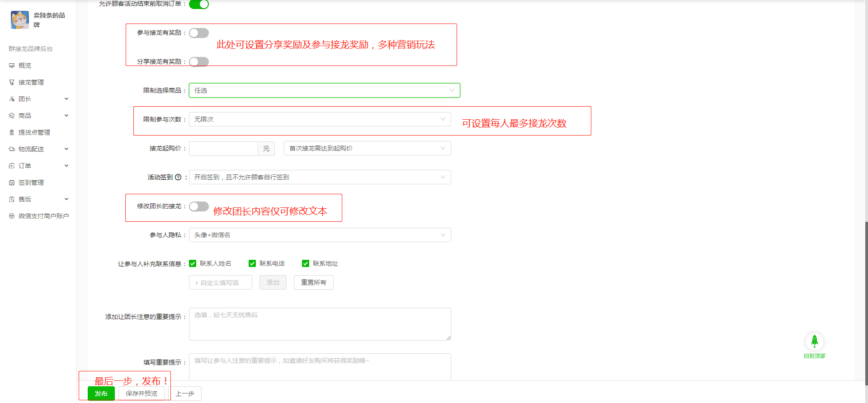Open 限制选择商品 dropdown
The height and width of the screenshot is (403, 868).
point(325,90)
